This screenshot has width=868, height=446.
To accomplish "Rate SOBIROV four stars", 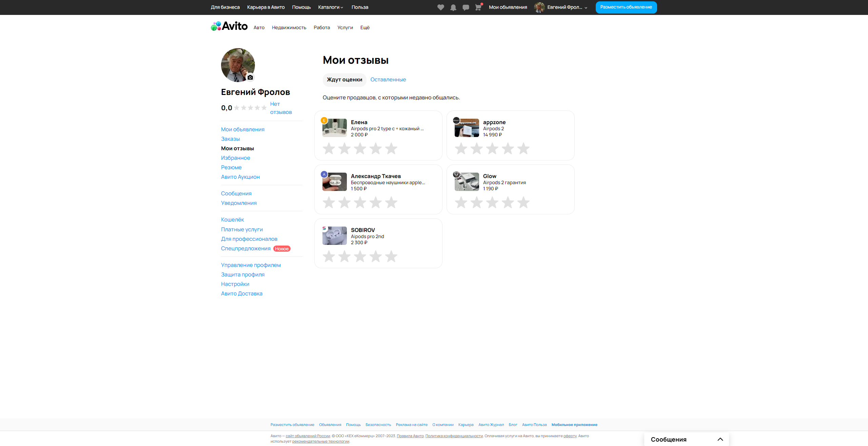I will click(375, 256).
